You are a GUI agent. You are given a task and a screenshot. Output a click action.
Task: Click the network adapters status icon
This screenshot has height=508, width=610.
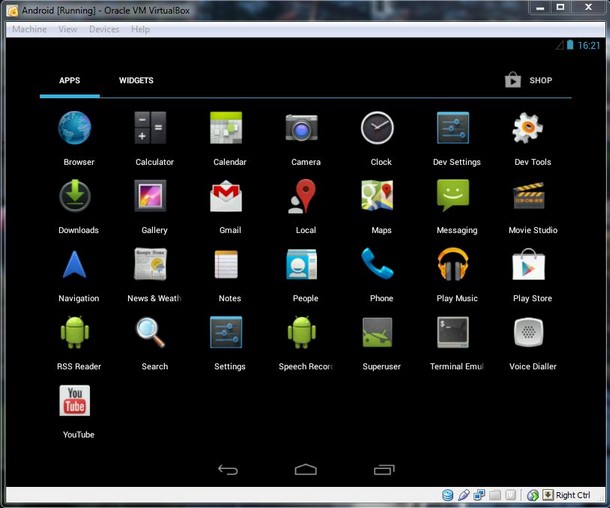479,495
